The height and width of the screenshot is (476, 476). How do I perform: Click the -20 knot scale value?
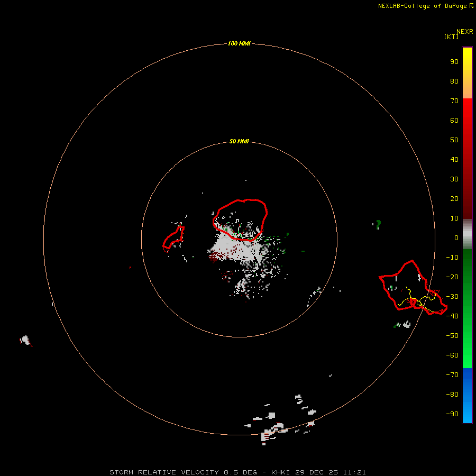[452, 277]
